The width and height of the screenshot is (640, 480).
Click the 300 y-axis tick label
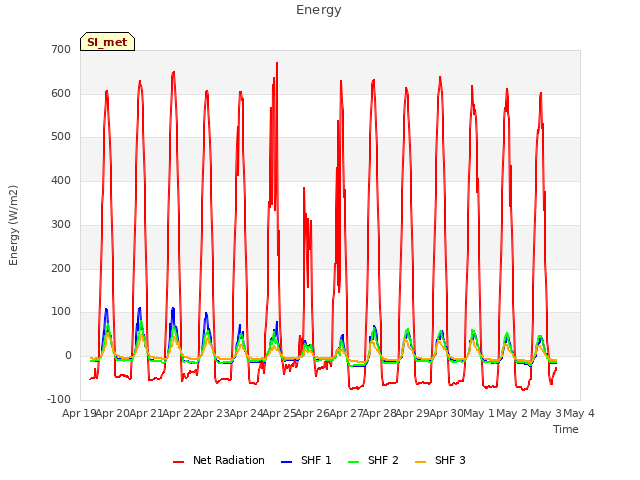[x=61, y=224]
